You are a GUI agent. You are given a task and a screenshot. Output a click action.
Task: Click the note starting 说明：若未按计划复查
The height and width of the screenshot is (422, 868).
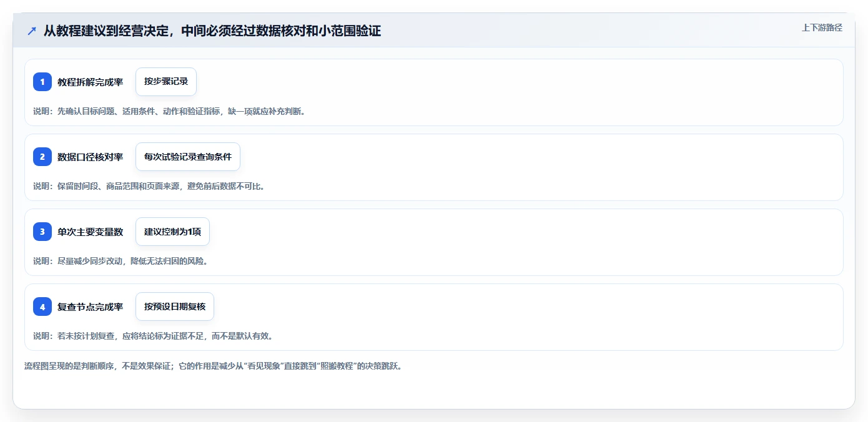(x=153, y=336)
